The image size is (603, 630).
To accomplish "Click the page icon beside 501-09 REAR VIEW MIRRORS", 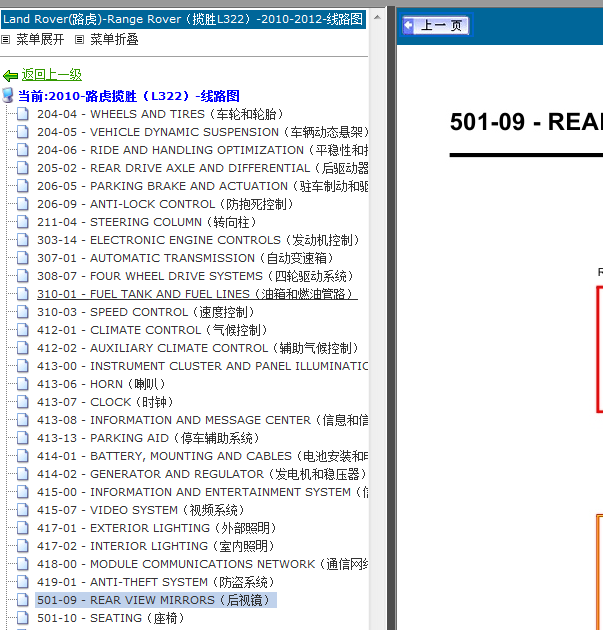I will click(x=23, y=600).
